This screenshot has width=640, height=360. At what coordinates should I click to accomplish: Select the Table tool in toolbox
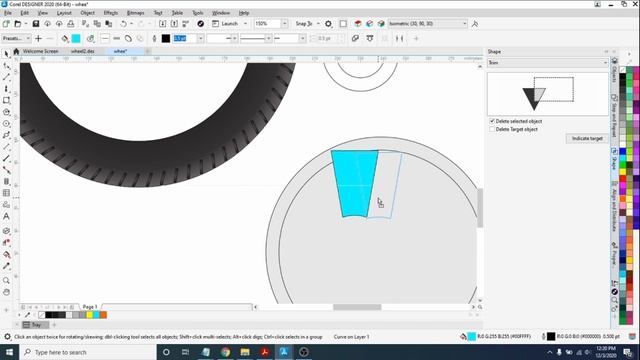[x=6, y=193]
